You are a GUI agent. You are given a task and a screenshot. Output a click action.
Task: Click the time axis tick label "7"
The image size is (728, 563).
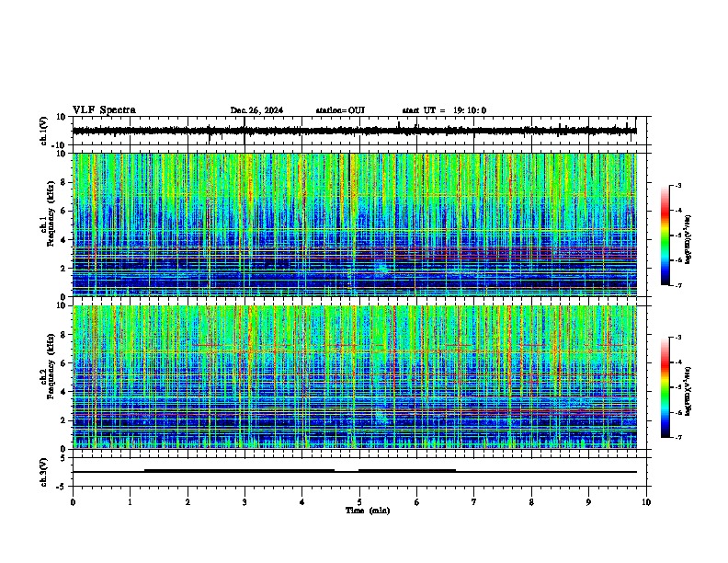474,502
